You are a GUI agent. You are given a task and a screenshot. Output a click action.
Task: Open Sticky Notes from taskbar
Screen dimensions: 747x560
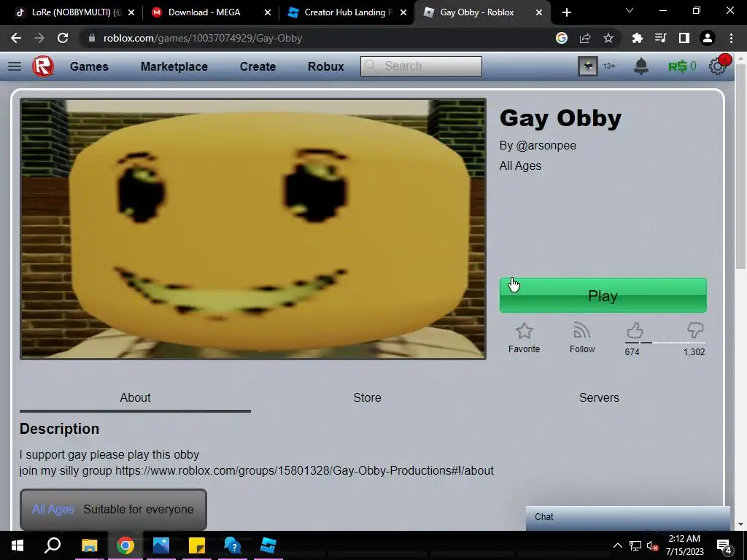[197, 545]
